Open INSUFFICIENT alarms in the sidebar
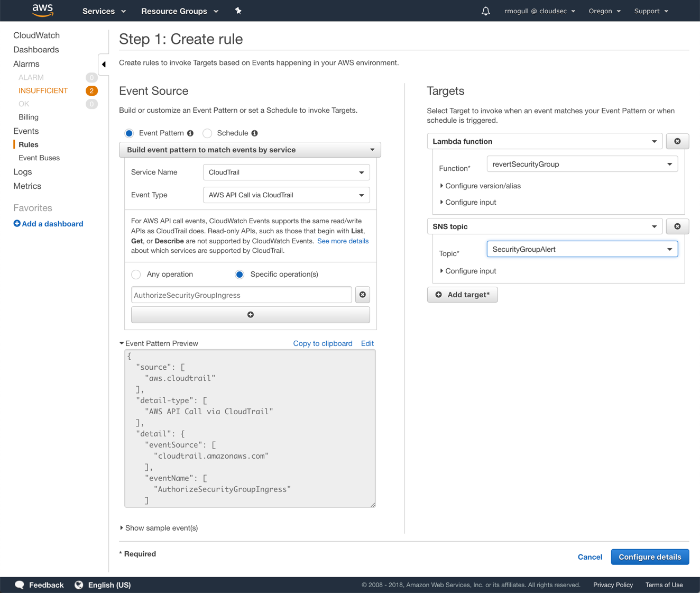This screenshot has height=593, width=700. 43,90
